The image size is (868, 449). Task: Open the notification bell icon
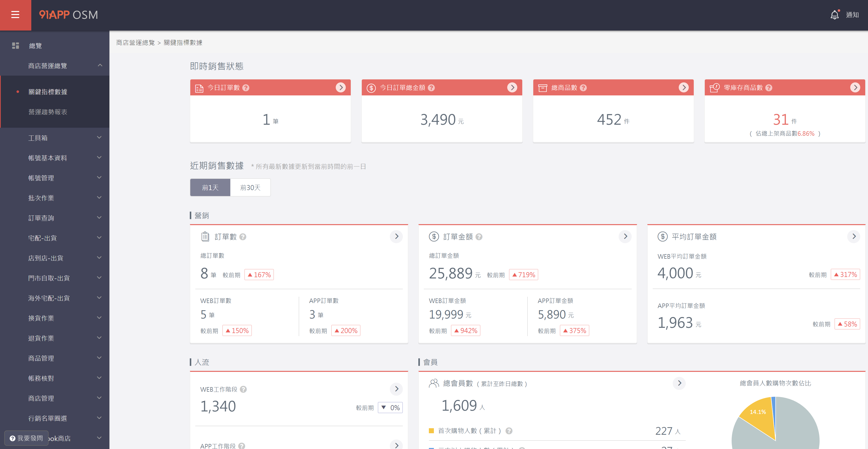[x=834, y=15]
